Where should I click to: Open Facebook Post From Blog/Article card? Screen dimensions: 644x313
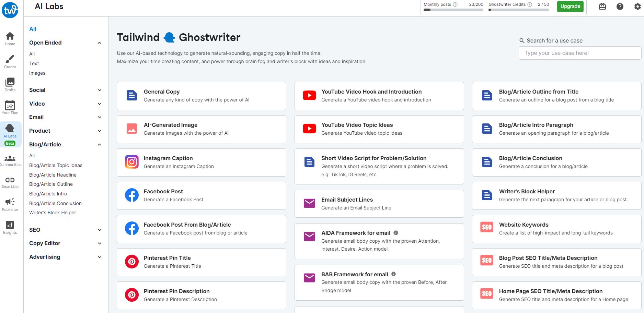[x=202, y=229]
